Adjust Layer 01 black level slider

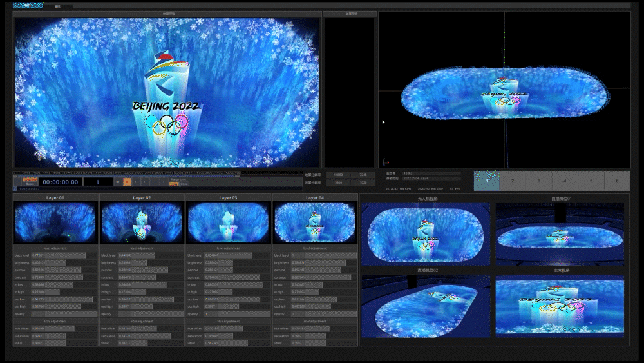point(64,255)
